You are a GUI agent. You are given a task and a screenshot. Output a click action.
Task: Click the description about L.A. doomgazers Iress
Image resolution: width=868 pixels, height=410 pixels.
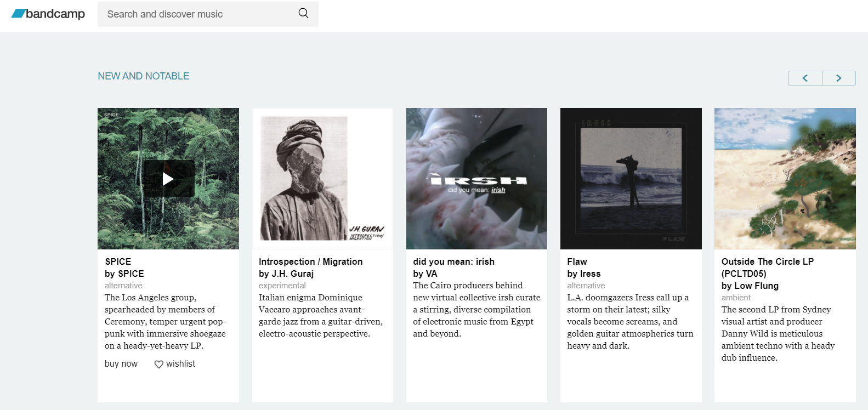pos(631,322)
